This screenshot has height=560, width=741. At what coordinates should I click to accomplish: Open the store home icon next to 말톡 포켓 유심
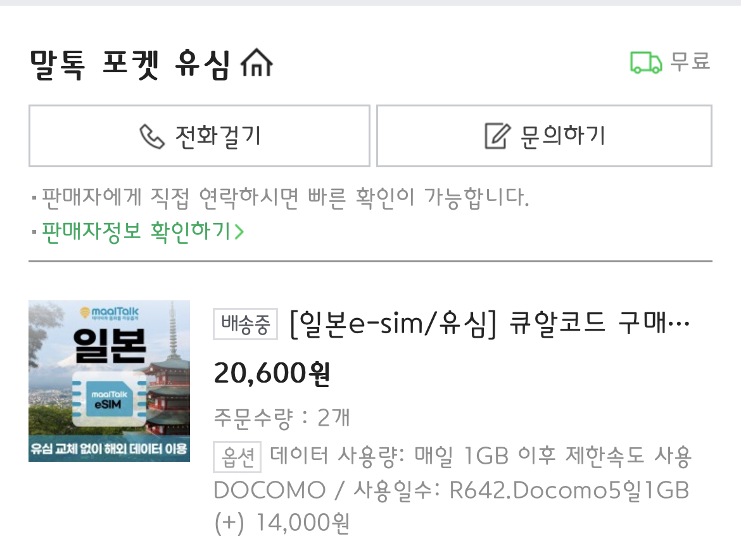point(256,63)
